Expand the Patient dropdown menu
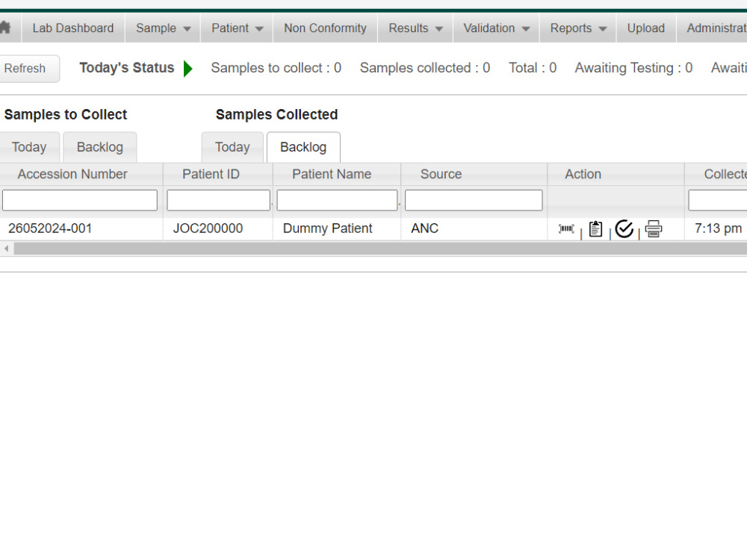The image size is (747, 560). pos(237,28)
